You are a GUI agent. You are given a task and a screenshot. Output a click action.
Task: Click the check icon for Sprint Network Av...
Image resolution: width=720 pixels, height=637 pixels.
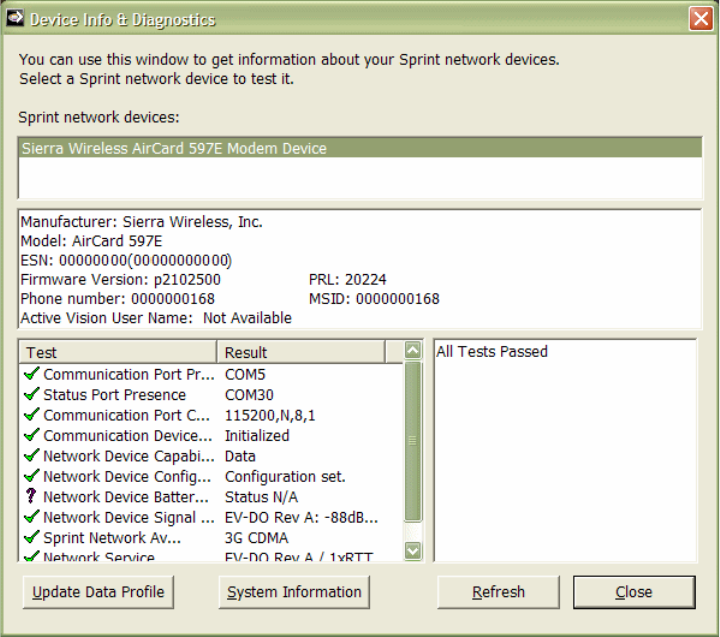click(x=31, y=537)
